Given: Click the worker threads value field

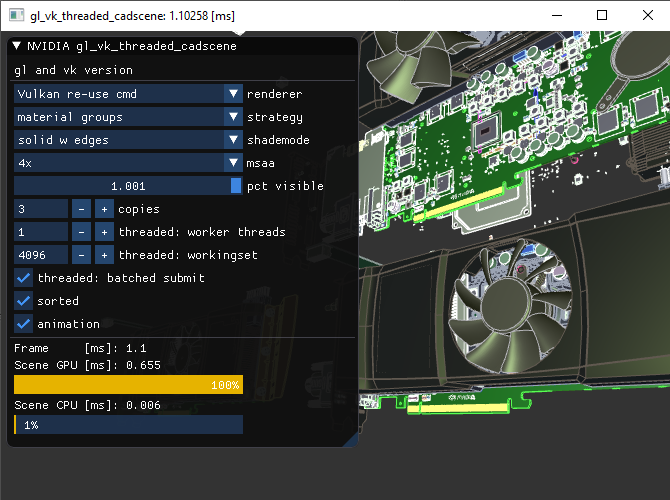Looking at the screenshot, I should [x=41, y=232].
